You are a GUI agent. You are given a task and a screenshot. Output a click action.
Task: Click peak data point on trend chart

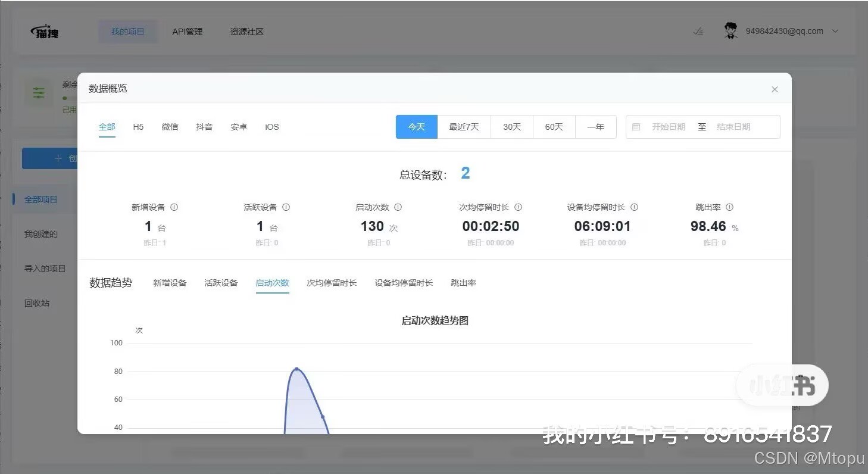296,369
